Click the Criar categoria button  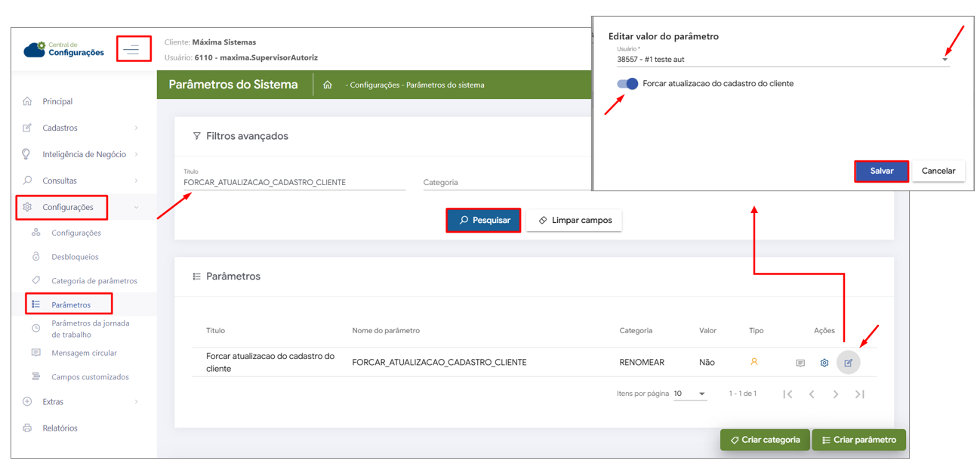pyautogui.click(x=765, y=440)
